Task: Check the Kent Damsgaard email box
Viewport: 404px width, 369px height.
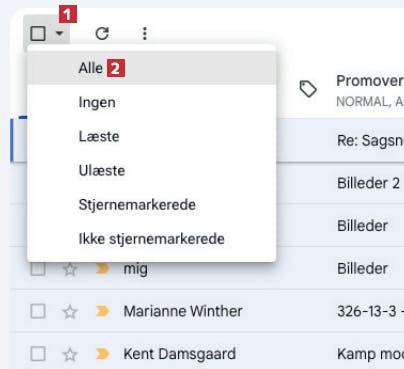Action: (38, 354)
